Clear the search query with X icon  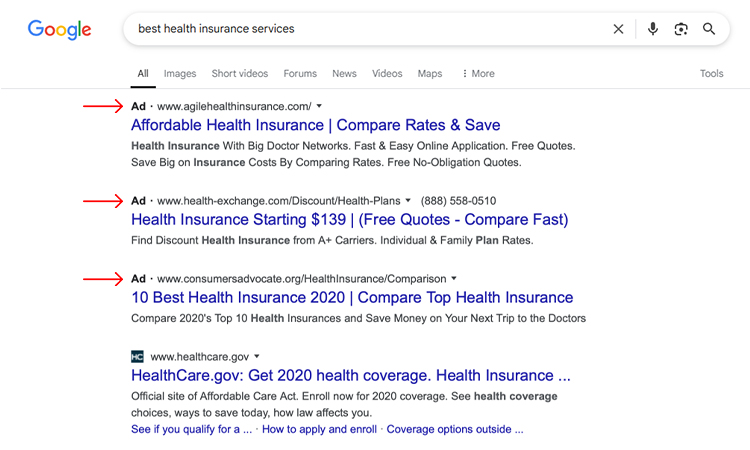point(618,29)
